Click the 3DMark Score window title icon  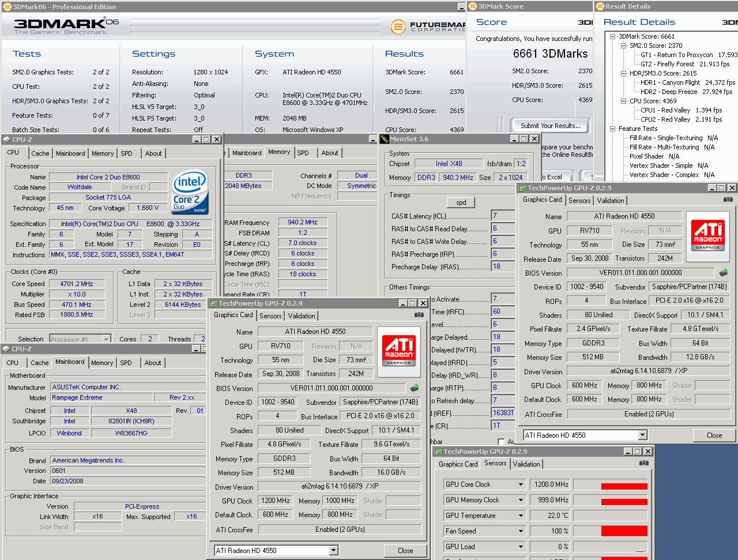(x=473, y=6)
